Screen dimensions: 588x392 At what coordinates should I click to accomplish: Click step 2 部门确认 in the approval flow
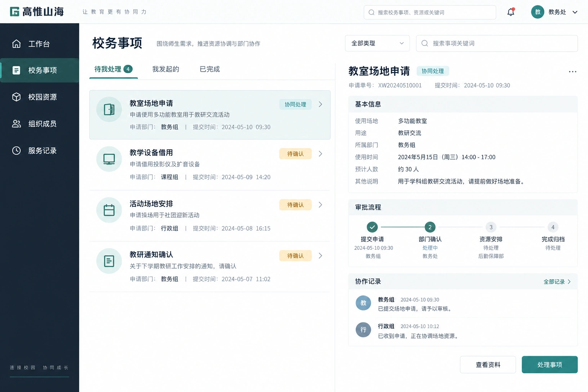430,227
